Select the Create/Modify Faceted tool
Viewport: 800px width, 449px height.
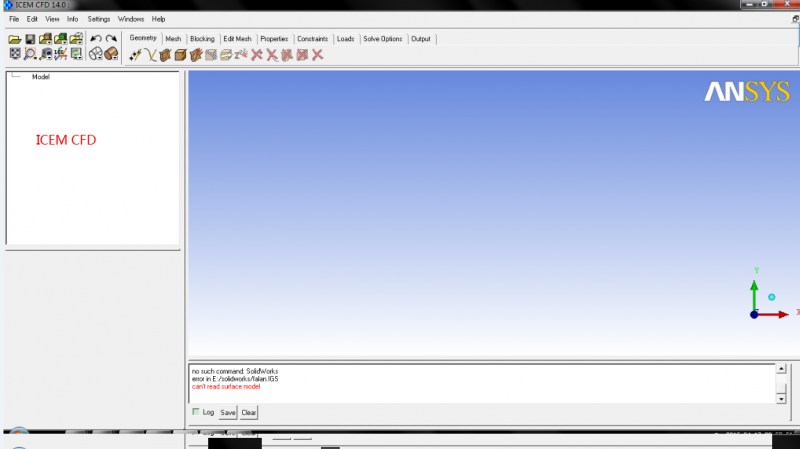point(196,55)
